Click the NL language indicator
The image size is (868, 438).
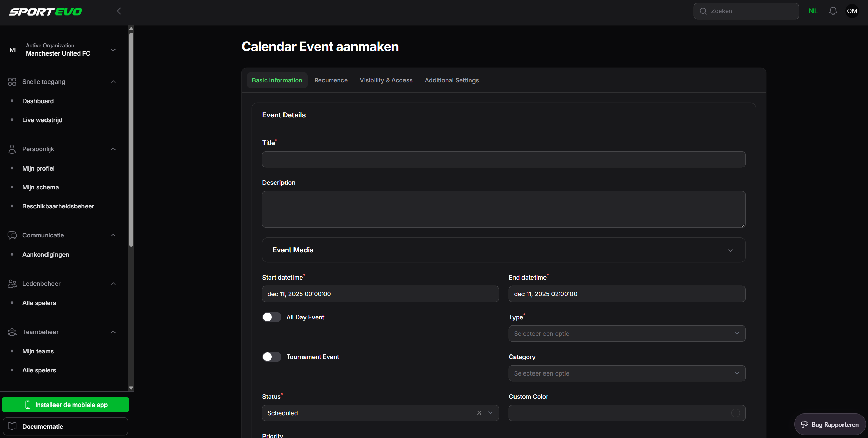point(813,11)
